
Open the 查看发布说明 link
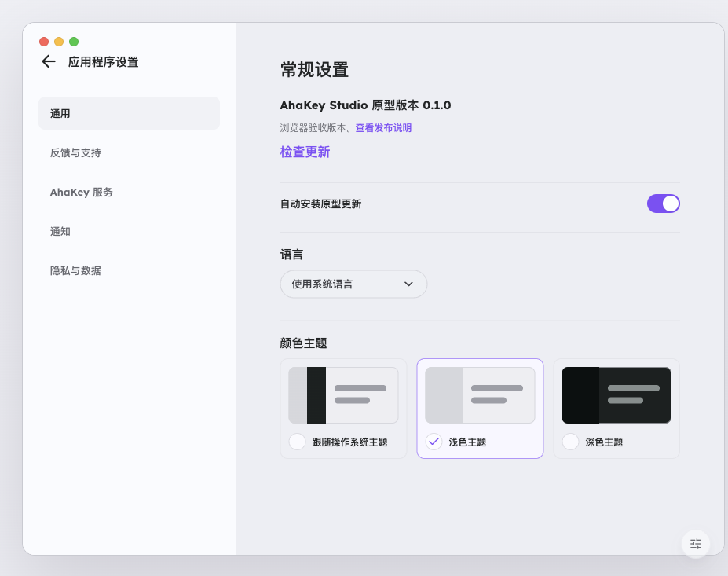pyautogui.click(x=383, y=128)
